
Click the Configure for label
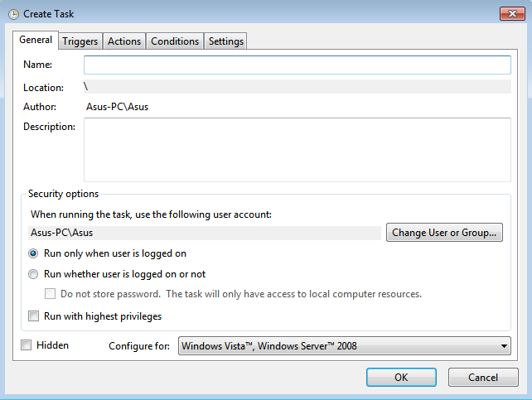pyautogui.click(x=139, y=346)
